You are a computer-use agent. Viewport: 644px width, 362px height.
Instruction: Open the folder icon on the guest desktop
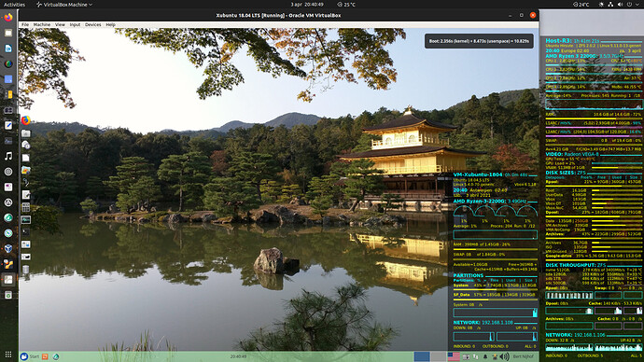coord(25,133)
